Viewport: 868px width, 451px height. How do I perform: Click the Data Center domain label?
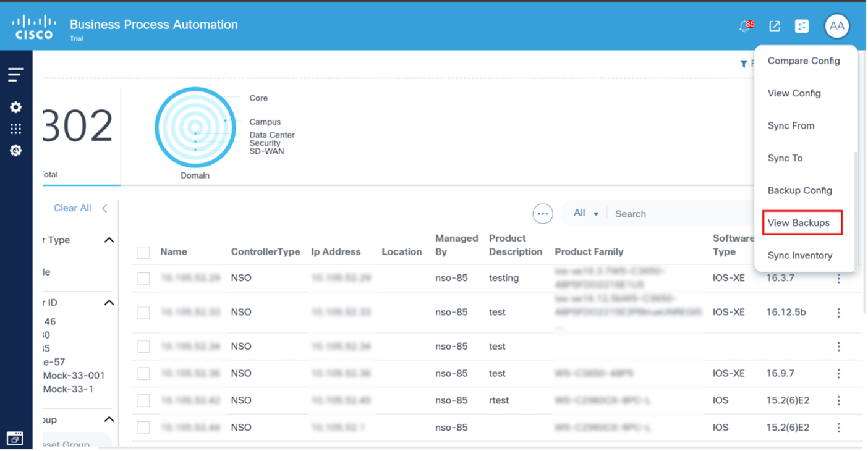tap(272, 135)
